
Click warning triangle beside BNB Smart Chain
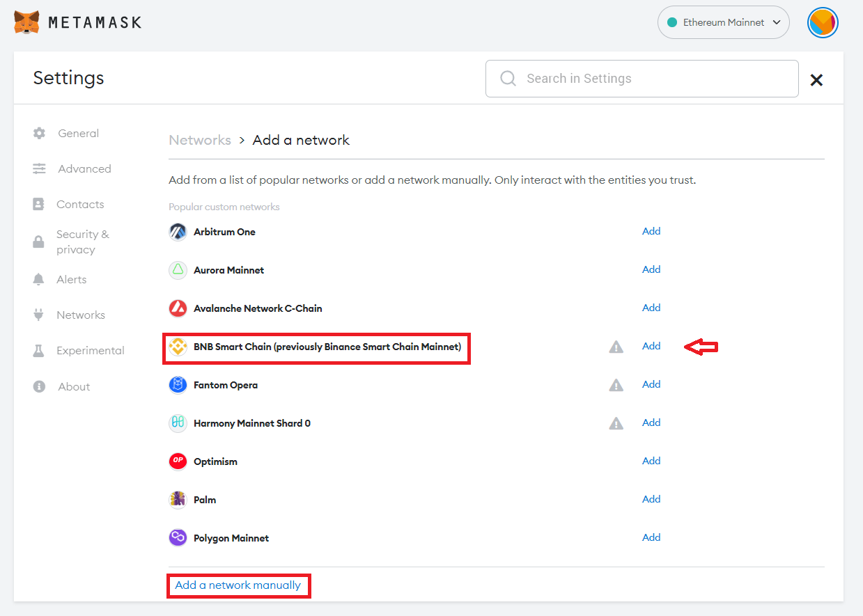616,347
